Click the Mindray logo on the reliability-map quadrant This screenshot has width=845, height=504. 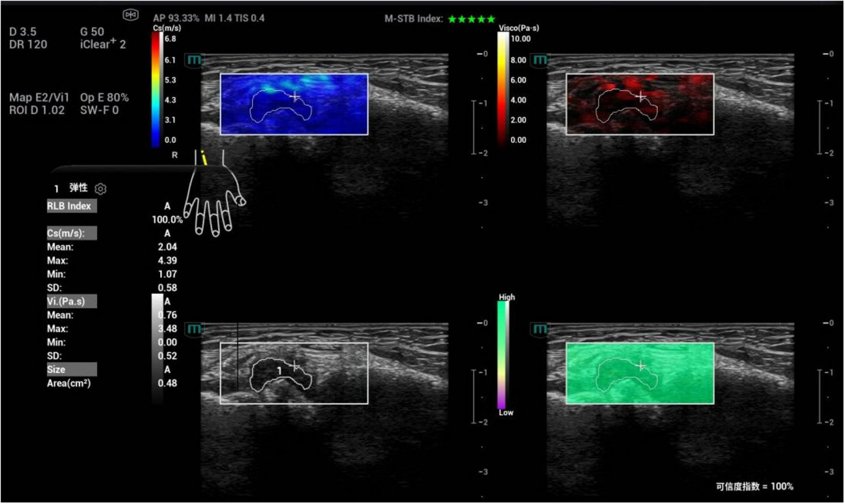539,329
